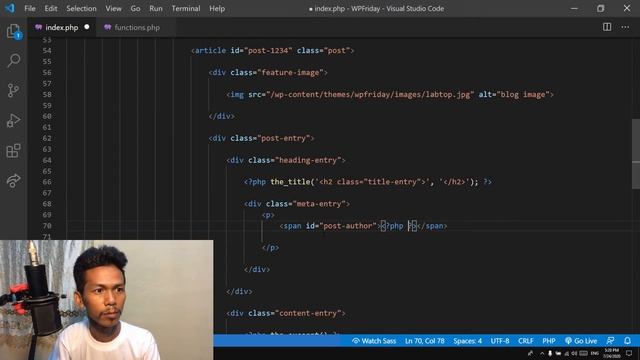640x360 pixels.
Task: Open the Explorer view in activity bar
Action: click(x=13, y=31)
